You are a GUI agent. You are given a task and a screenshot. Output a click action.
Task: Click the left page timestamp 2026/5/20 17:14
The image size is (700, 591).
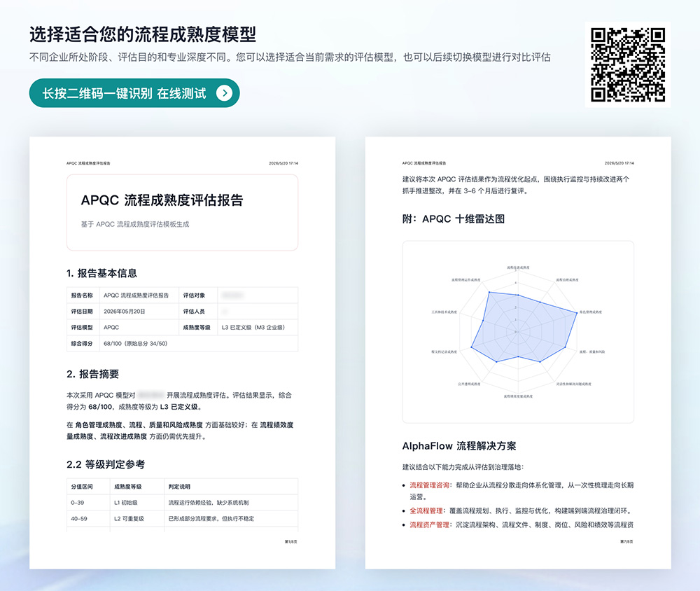[283, 163]
